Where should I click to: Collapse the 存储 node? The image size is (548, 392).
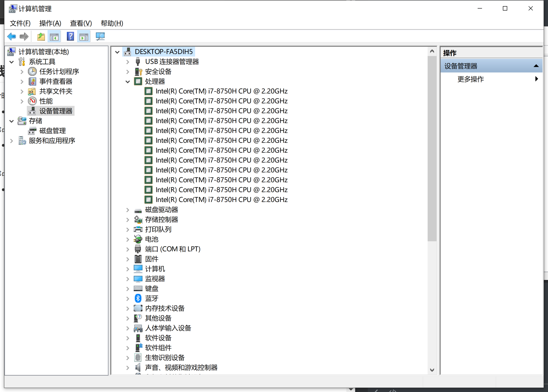coord(11,121)
